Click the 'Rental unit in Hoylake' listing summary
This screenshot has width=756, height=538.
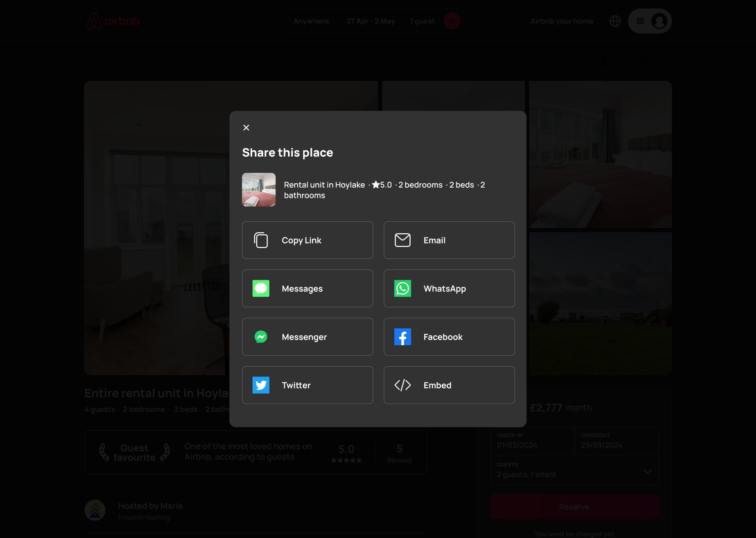(384, 190)
